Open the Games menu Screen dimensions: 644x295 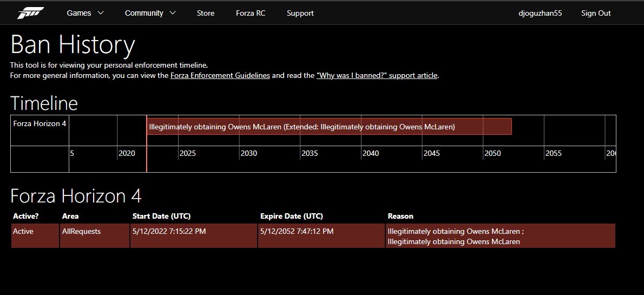pyautogui.click(x=79, y=13)
